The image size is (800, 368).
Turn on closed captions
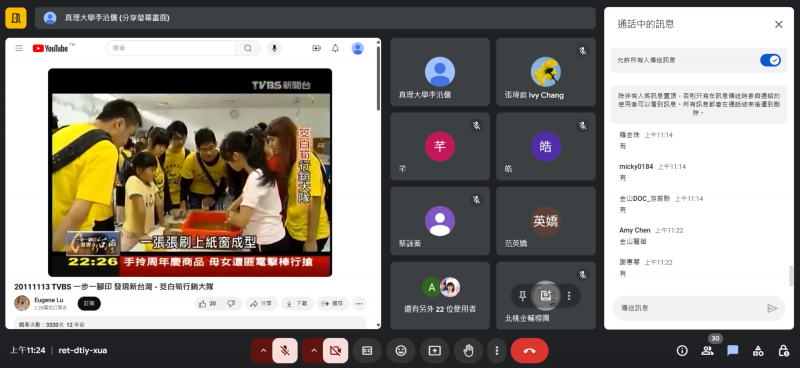pyautogui.click(x=367, y=351)
